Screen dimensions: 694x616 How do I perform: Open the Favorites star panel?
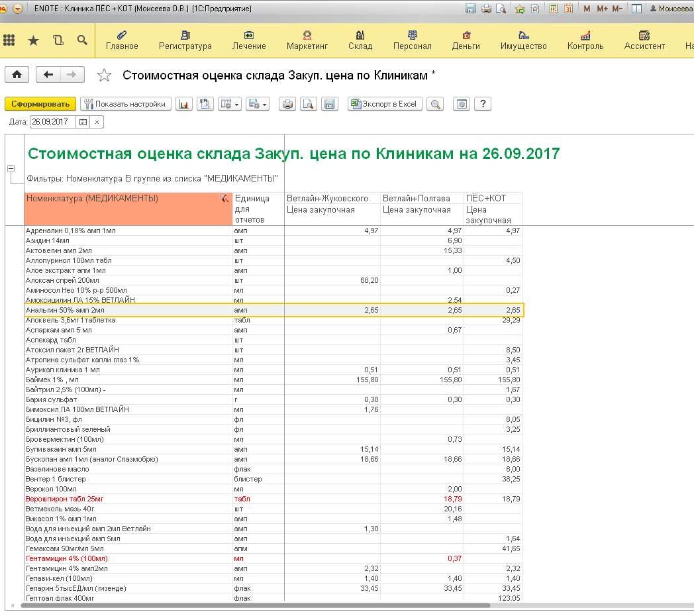point(33,41)
